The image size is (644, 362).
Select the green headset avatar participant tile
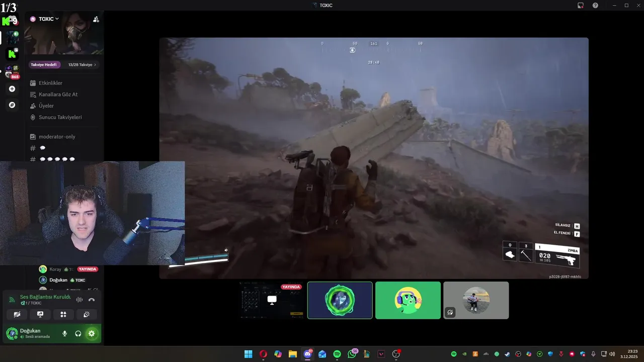click(408, 300)
